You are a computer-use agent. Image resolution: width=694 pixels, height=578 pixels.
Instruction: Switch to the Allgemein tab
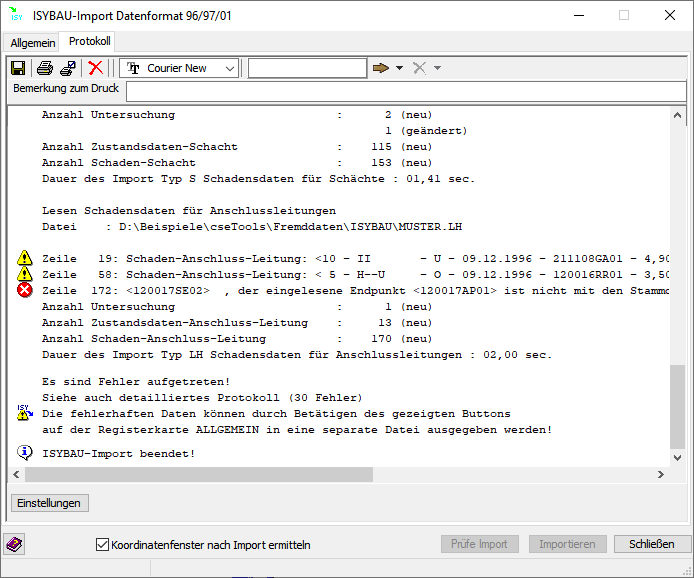pos(33,43)
